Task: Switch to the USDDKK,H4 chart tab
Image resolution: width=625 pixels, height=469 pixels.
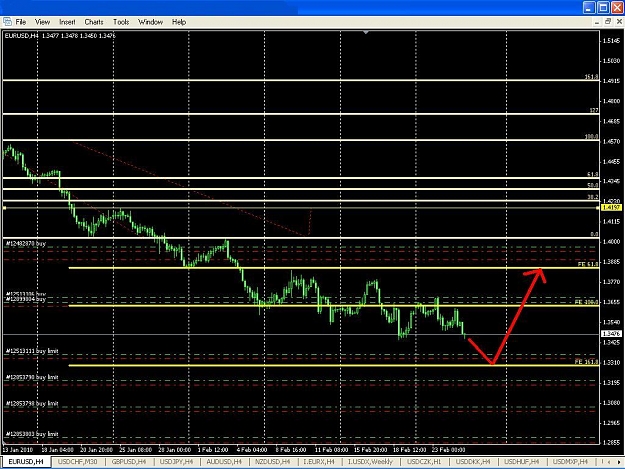Action: [473, 462]
